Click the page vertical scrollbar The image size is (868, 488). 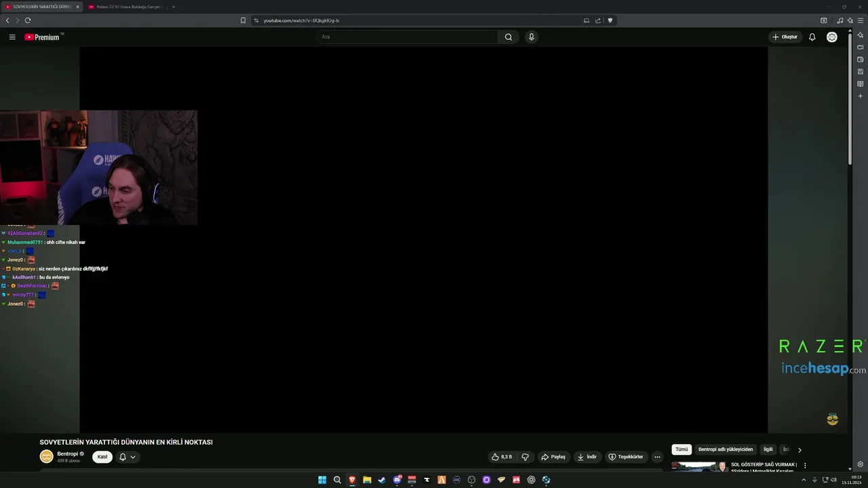pos(850,98)
